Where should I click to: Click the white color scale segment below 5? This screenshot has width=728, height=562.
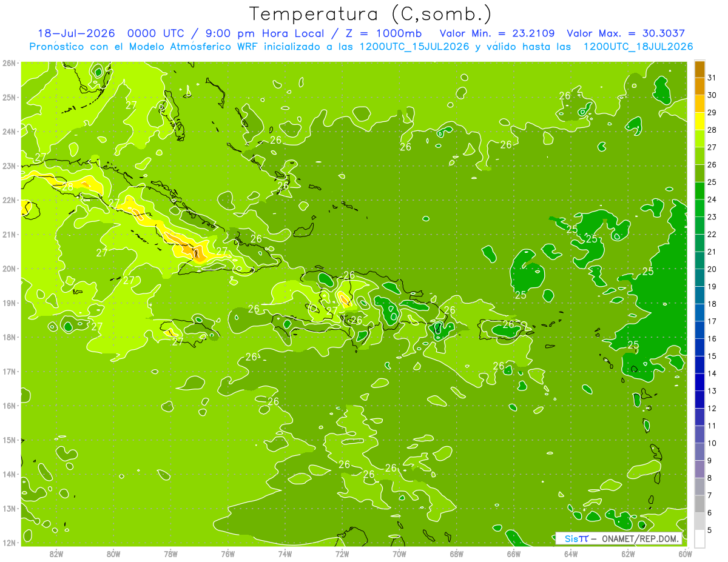click(699, 538)
